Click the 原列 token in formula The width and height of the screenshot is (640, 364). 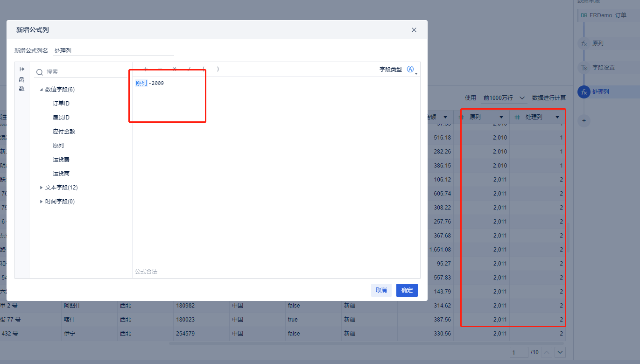point(141,83)
